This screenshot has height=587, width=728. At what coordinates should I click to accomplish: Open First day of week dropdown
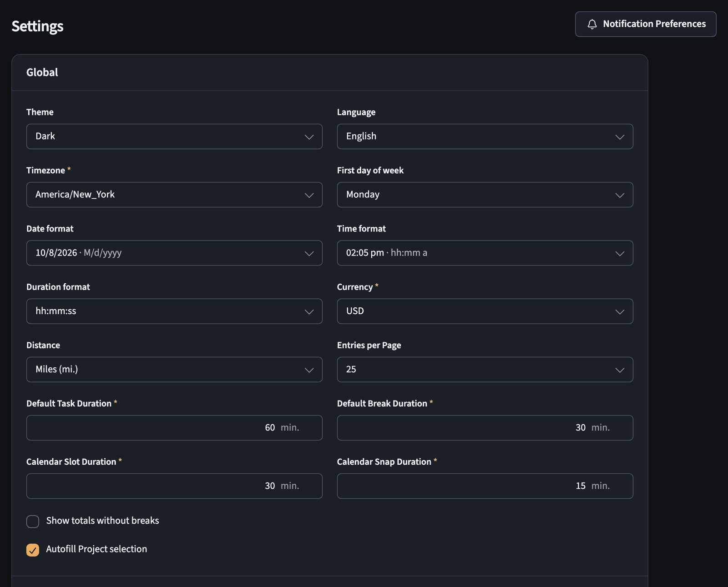[x=485, y=195]
